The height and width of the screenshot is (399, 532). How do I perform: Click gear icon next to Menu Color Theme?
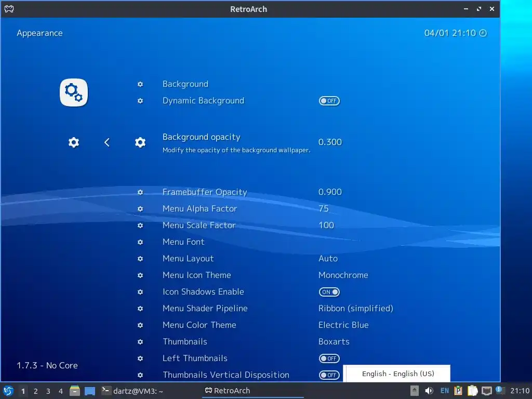coord(140,325)
